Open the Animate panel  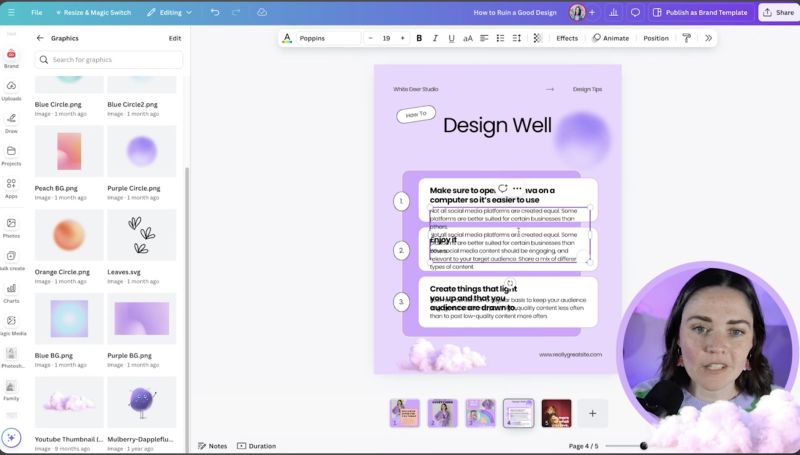(x=611, y=38)
